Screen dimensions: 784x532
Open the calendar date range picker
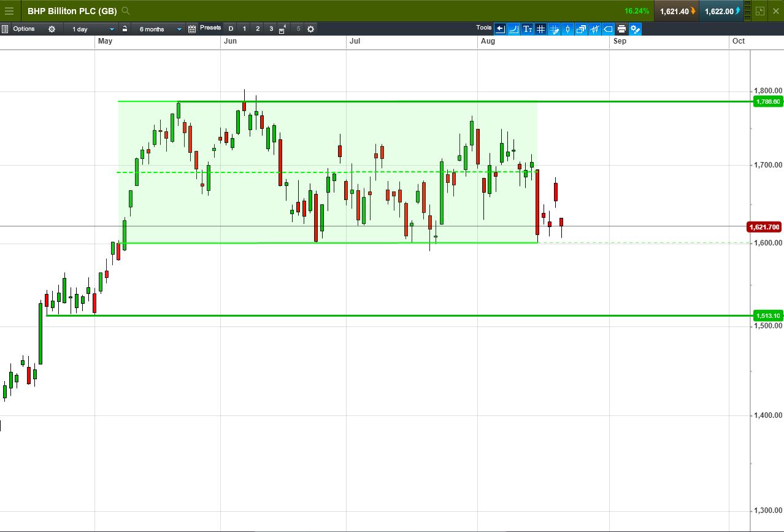pos(192,29)
